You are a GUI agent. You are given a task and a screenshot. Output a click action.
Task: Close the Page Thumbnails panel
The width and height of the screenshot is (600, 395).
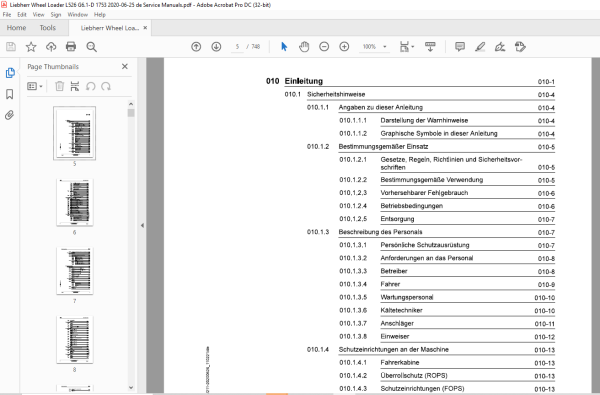click(125, 67)
